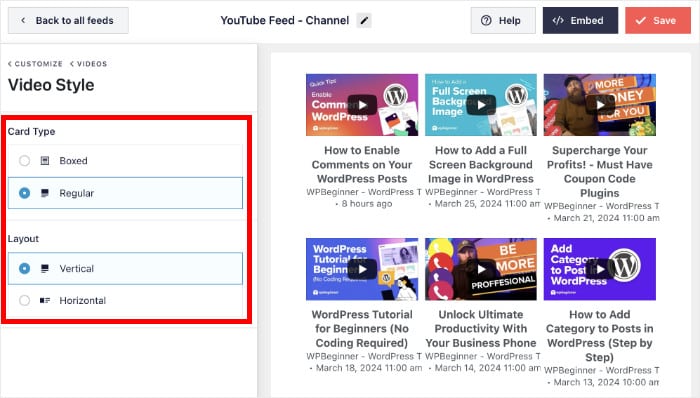
Task: Click the Back to all feeds button
Action: click(x=68, y=21)
